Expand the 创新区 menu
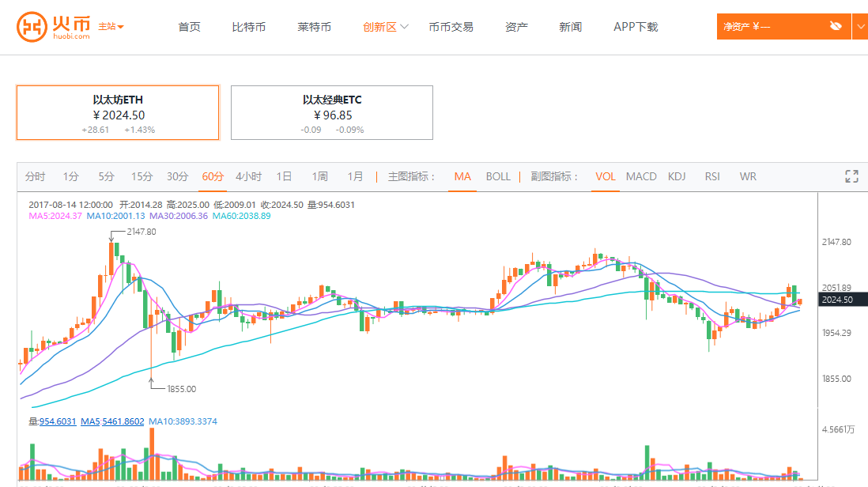The height and width of the screenshot is (487, 868). 386,27
